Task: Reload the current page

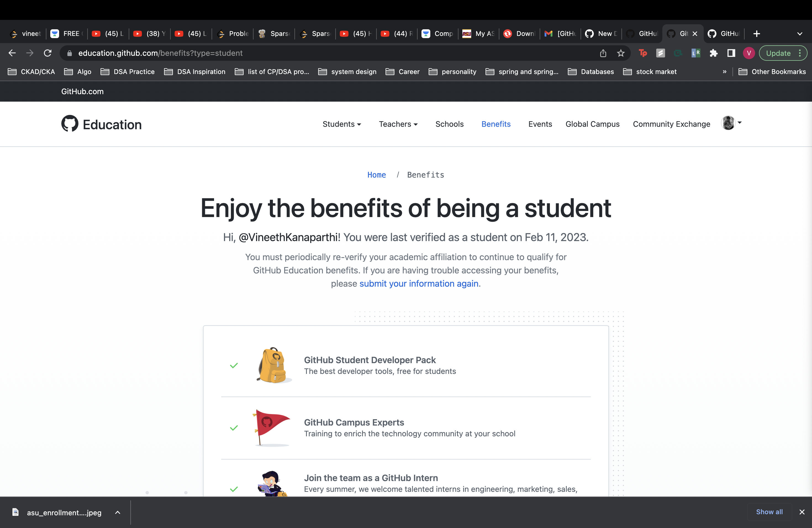Action: pos(48,53)
